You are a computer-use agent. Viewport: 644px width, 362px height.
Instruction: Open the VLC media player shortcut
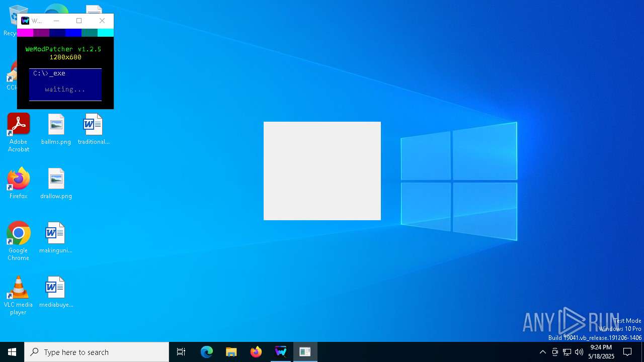[x=19, y=296]
